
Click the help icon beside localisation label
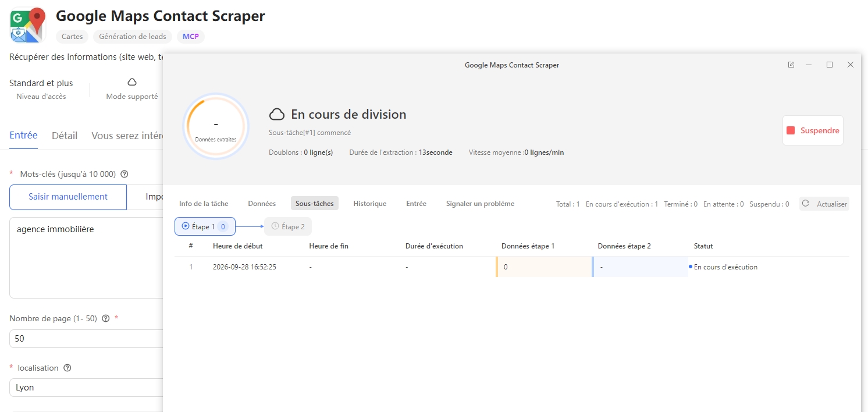point(67,368)
